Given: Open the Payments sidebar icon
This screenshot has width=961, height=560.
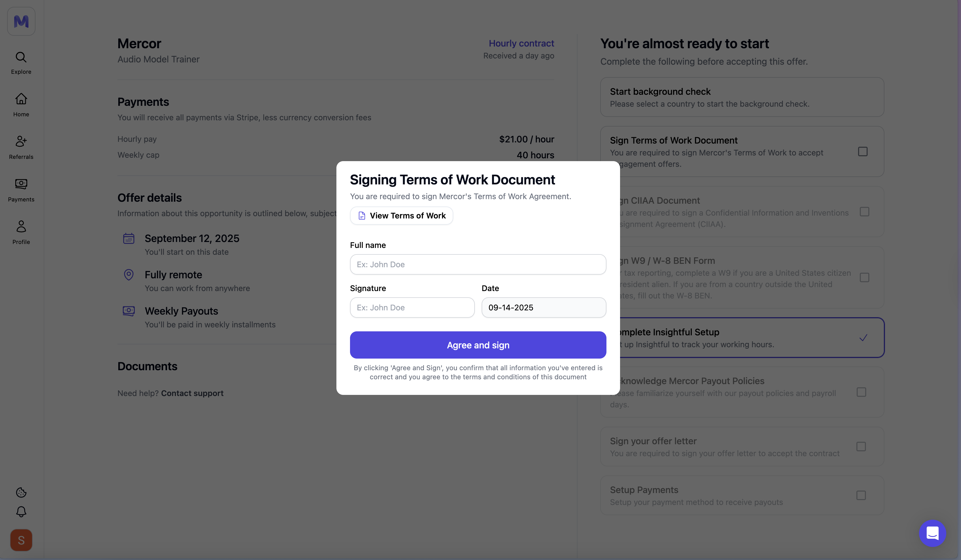Looking at the screenshot, I should click(x=21, y=184).
